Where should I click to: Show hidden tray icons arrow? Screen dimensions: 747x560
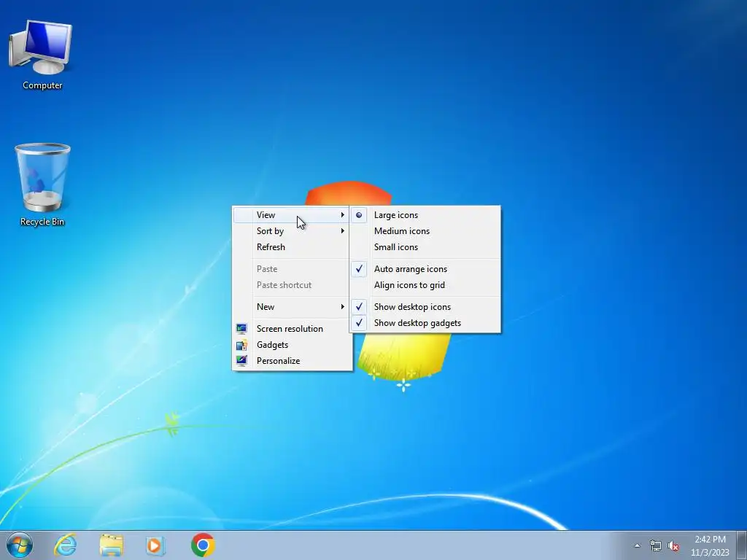637,545
